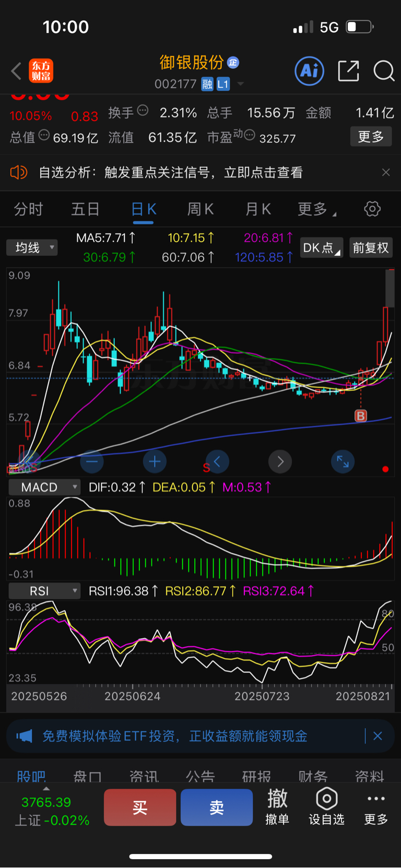Screen dimensions: 401x868
Task: Tap the MA 10:7.15 value
Action: point(191,238)
